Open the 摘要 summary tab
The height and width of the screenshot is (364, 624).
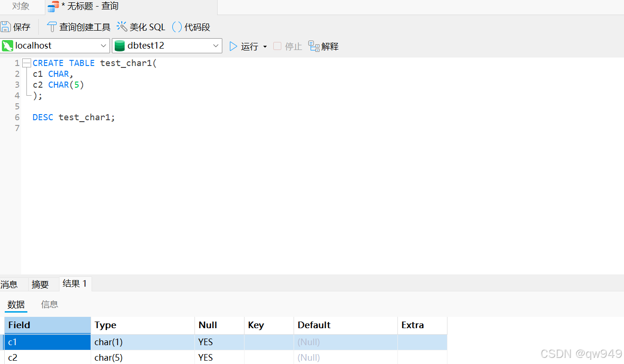(x=40, y=283)
